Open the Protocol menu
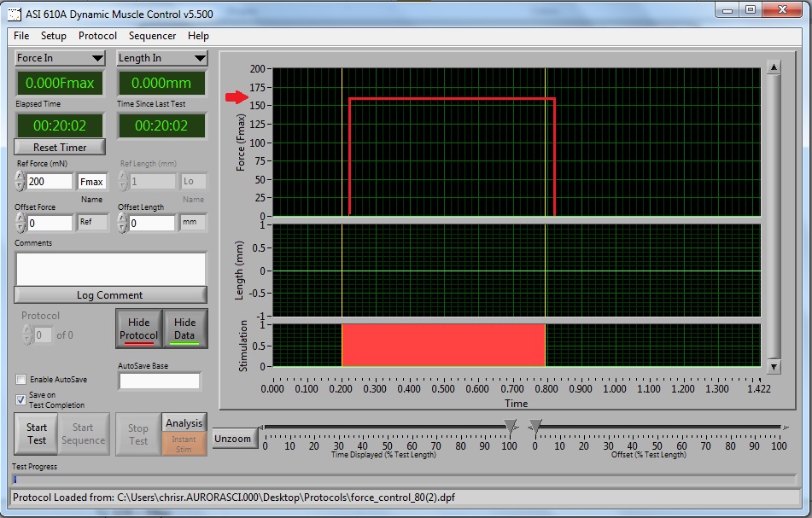 pyautogui.click(x=97, y=36)
